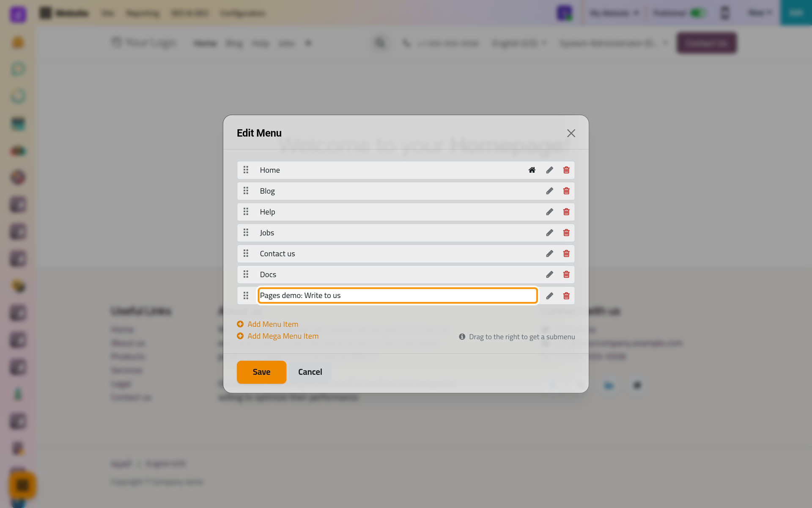Toggle the Published switch in top bar
This screenshot has width=812, height=508.
(698, 13)
